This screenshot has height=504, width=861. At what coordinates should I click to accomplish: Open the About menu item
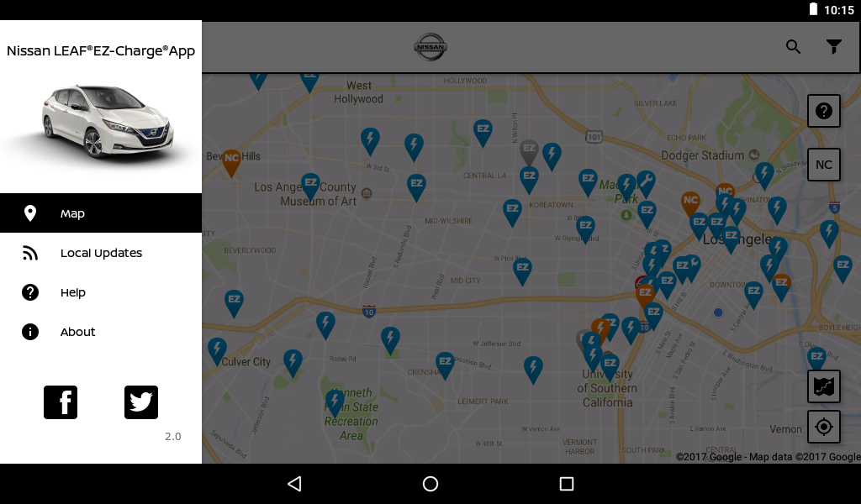pos(101,332)
